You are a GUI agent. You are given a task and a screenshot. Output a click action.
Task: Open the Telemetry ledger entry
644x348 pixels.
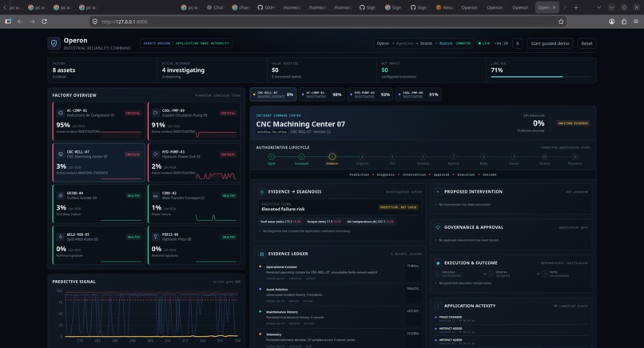click(340, 340)
